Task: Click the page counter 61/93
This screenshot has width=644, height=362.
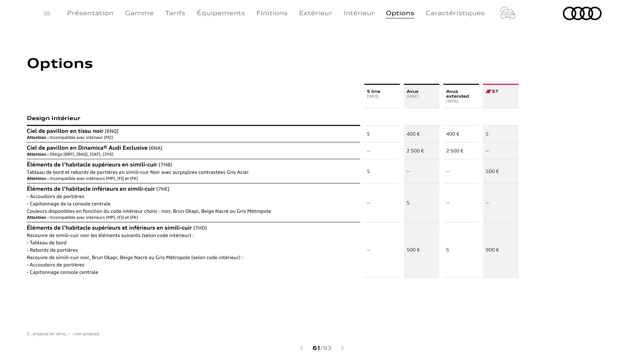Action: 322,348
